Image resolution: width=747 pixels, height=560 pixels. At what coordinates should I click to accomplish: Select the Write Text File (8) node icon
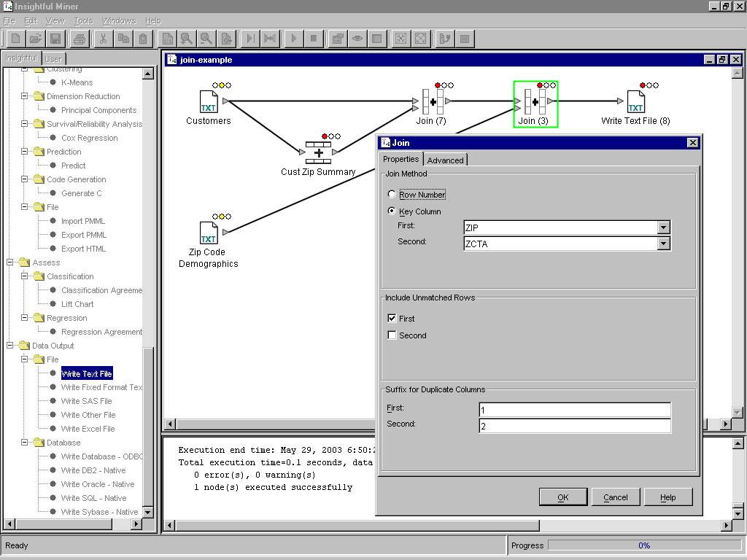click(636, 101)
